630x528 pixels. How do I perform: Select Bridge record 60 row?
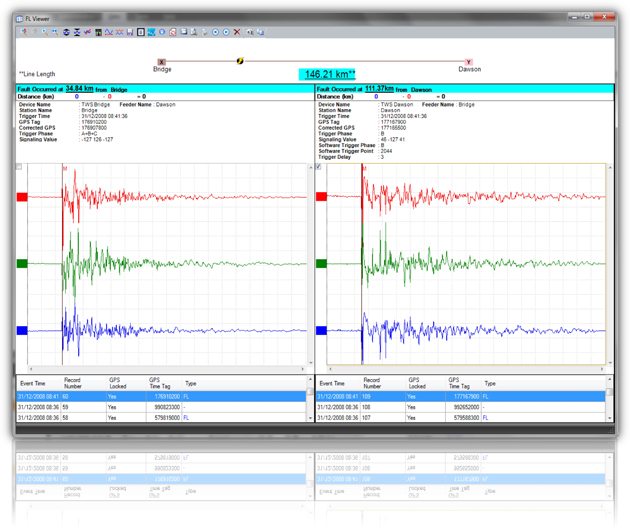162,397
